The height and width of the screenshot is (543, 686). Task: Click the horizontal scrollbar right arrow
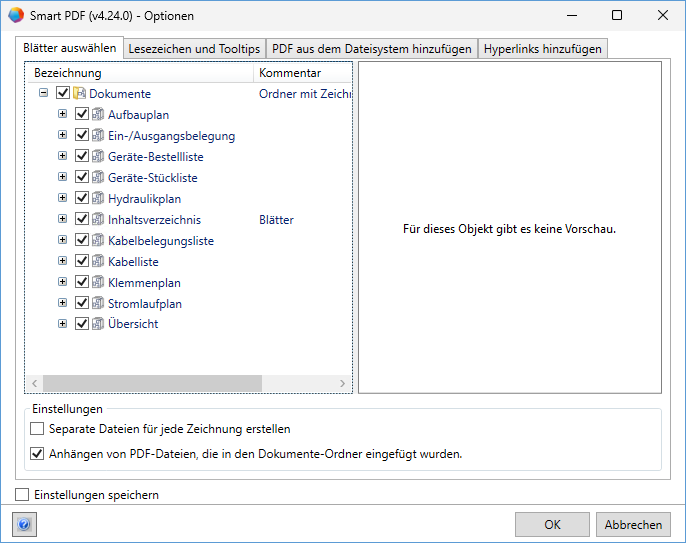point(343,384)
